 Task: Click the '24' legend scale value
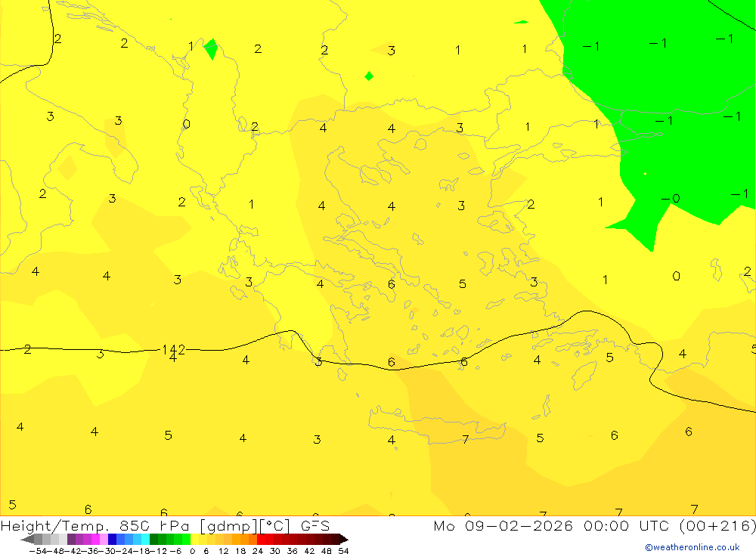(259, 551)
